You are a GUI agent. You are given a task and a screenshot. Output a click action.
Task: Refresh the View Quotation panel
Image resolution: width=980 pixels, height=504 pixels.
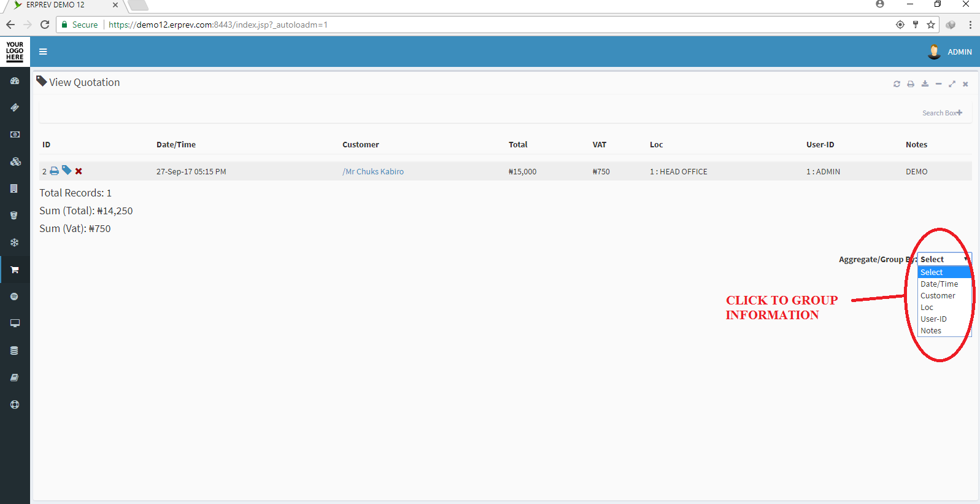point(897,84)
